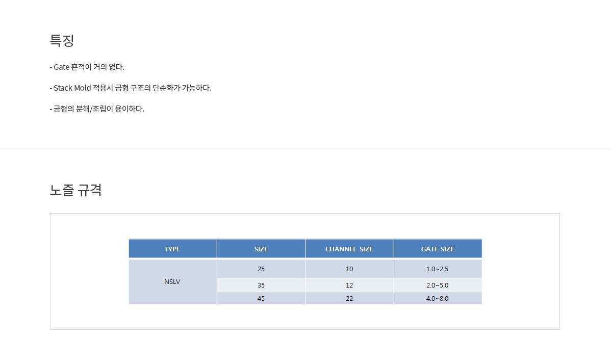This screenshot has width=611, height=364.
Task: Click the gate size 4.0~8.0 cell
Action: [x=438, y=298]
